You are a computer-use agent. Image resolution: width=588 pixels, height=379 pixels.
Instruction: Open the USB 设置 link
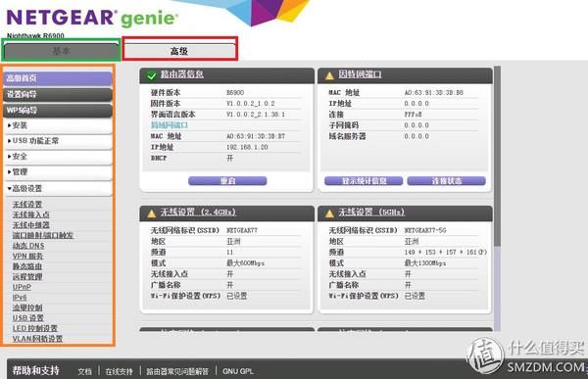pos(28,318)
